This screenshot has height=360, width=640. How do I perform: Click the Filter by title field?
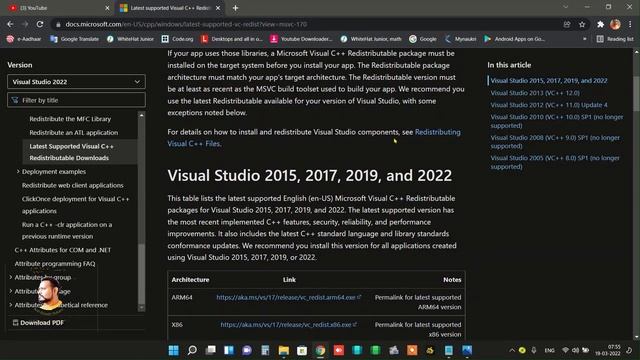pyautogui.click(x=76, y=100)
